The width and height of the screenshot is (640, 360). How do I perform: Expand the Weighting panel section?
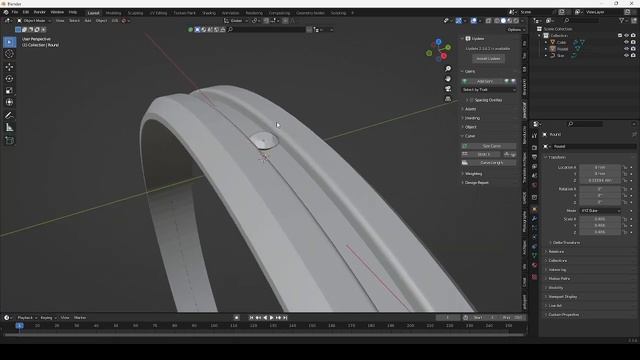[x=473, y=174]
